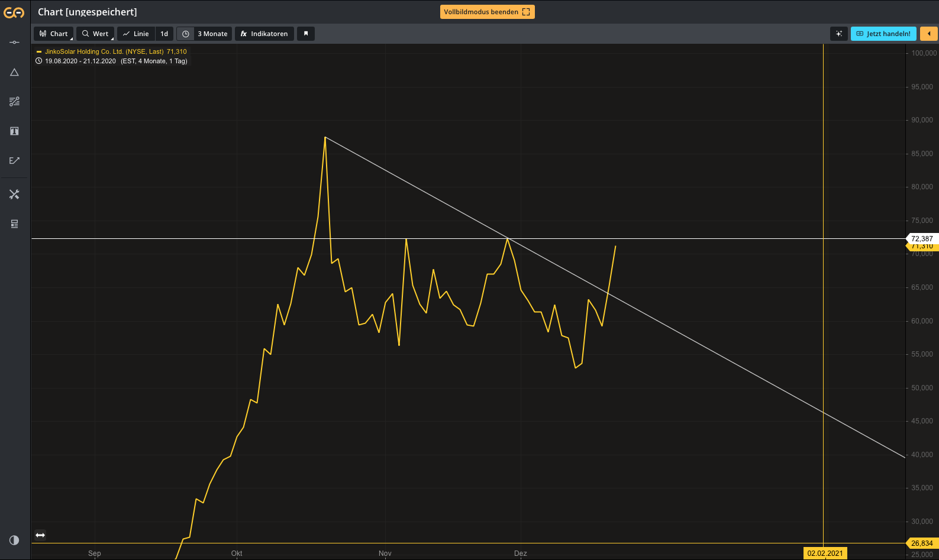Change chart type from Linie
The height and width of the screenshot is (560, 939).
tap(136, 34)
